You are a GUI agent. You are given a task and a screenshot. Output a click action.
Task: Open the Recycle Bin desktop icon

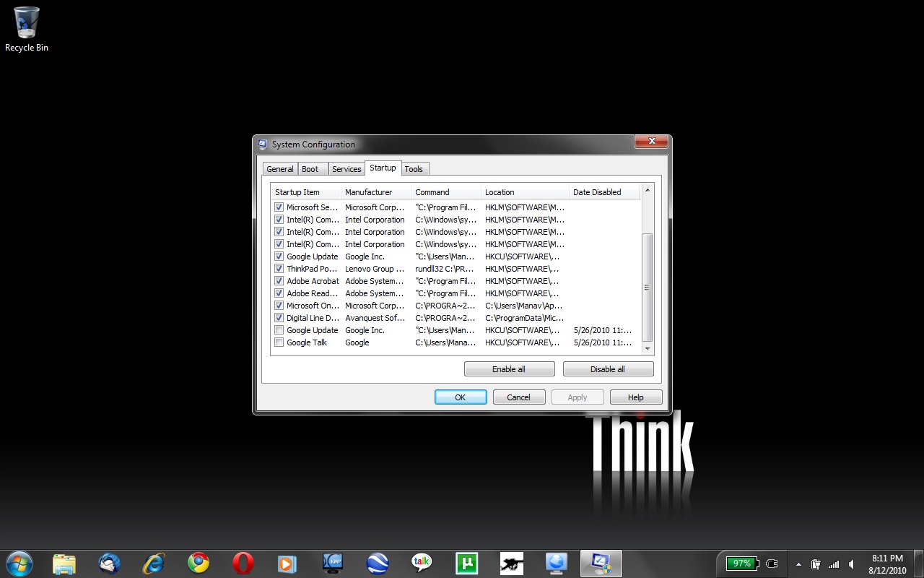[27, 30]
